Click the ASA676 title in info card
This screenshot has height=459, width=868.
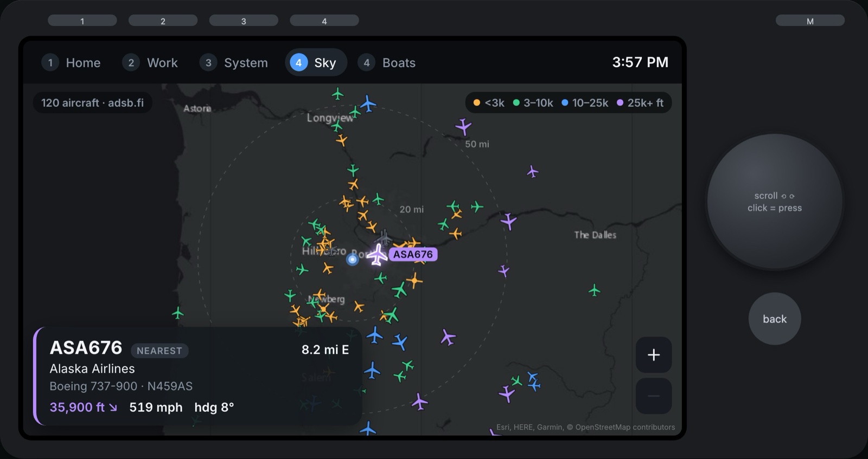(x=86, y=348)
